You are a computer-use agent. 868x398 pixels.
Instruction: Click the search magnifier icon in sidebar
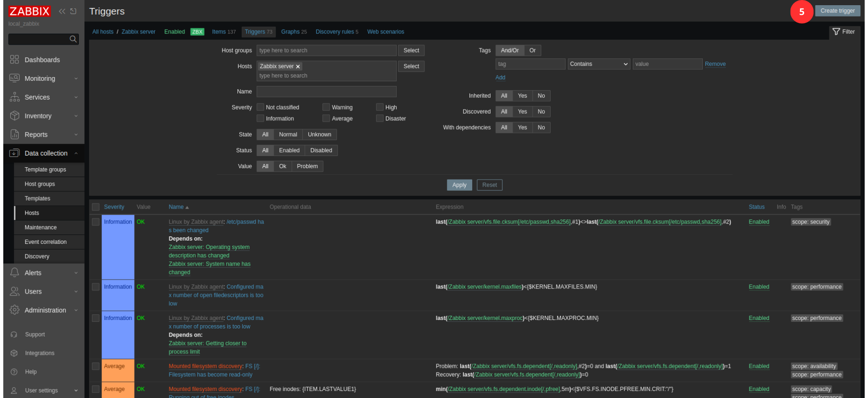click(x=73, y=39)
